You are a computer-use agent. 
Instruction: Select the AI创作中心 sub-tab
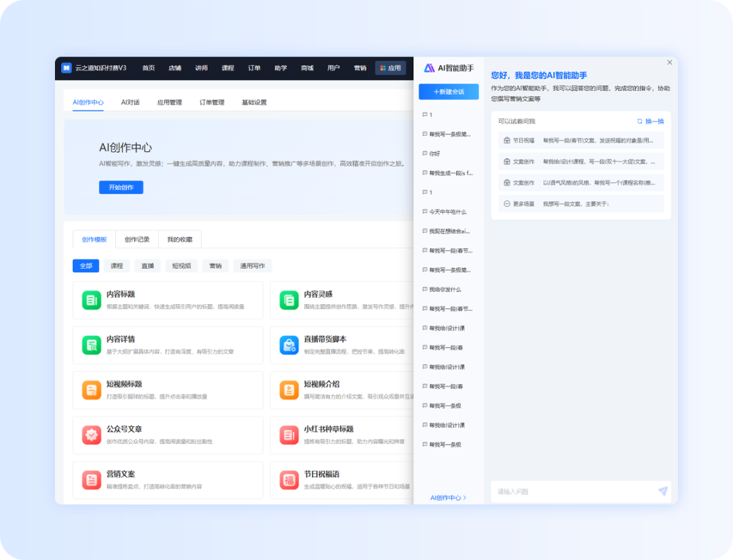(x=88, y=102)
